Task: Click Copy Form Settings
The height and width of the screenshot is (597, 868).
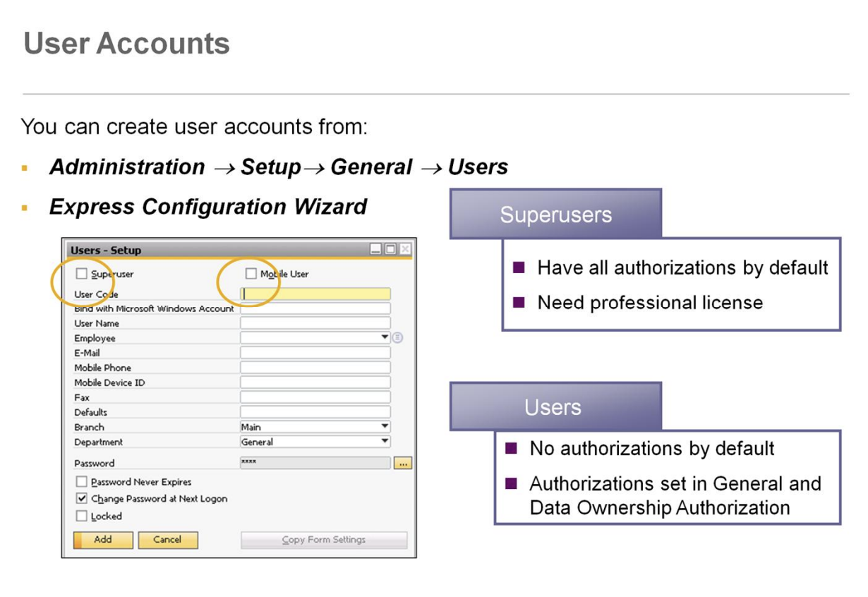Action: click(x=324, y=540)
